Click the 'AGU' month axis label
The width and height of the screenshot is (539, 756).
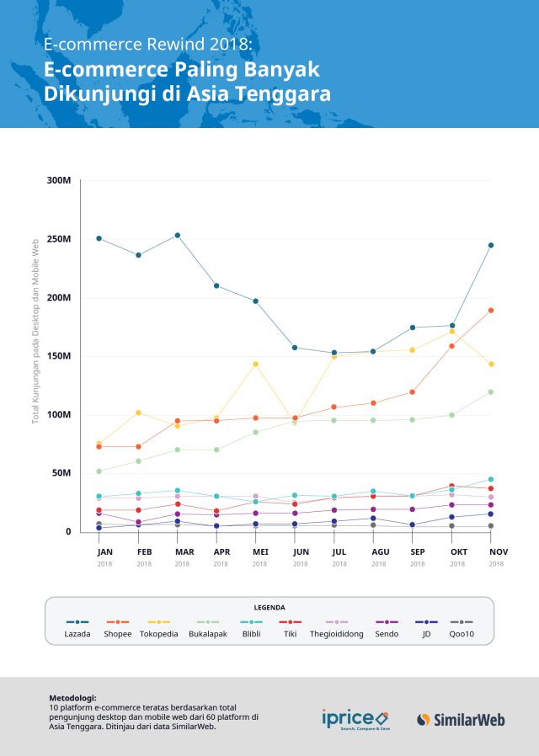pyautogui.click(x=381, y=552)
